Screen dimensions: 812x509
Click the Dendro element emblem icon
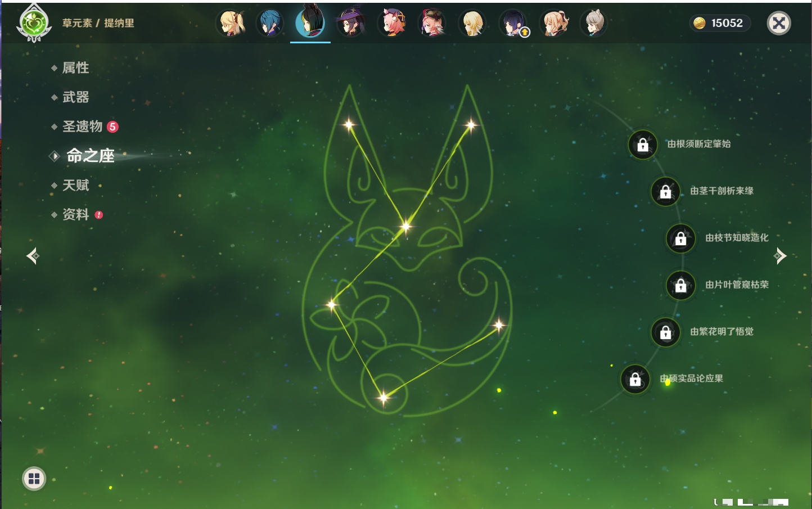point(34,23)
